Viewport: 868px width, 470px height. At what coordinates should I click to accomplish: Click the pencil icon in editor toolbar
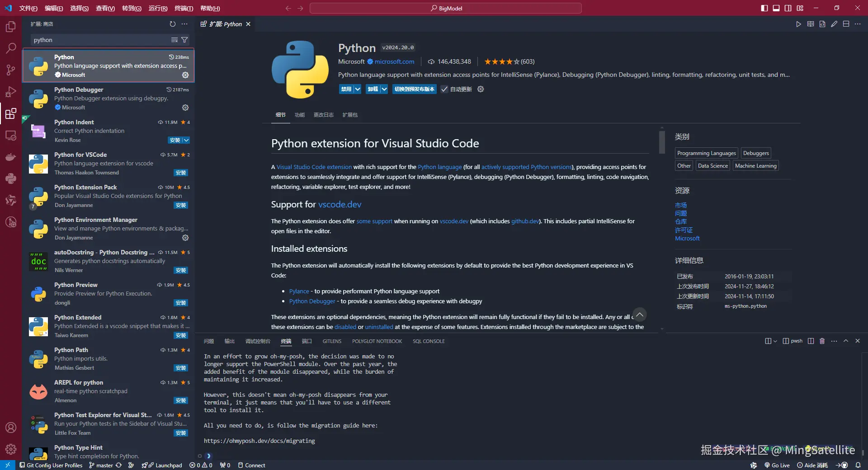[834, 24]
